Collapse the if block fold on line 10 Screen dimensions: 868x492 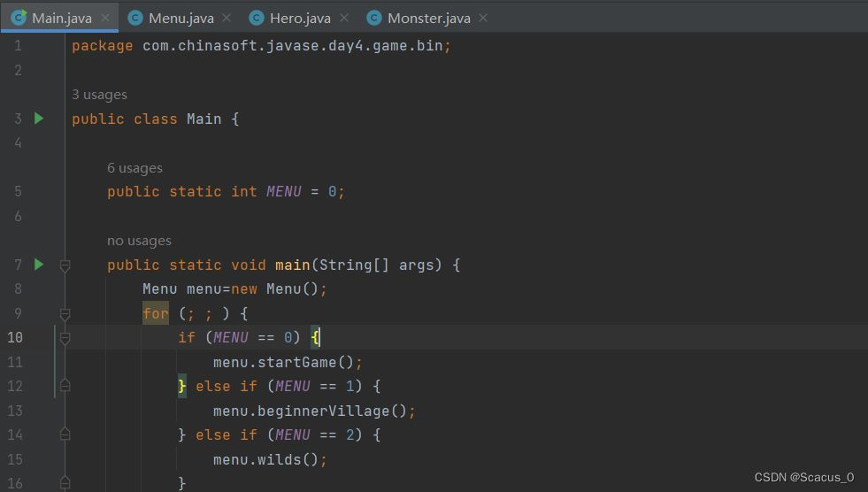tap(65, 338)
